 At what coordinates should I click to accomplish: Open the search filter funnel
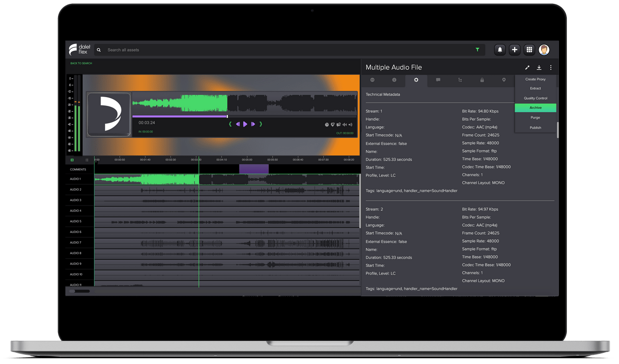(477, 50)
